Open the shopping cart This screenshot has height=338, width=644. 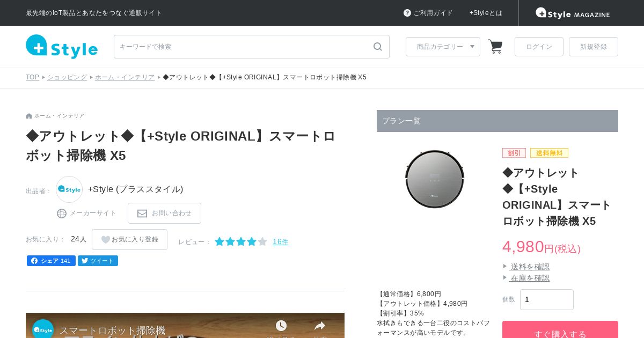(495, 47)
